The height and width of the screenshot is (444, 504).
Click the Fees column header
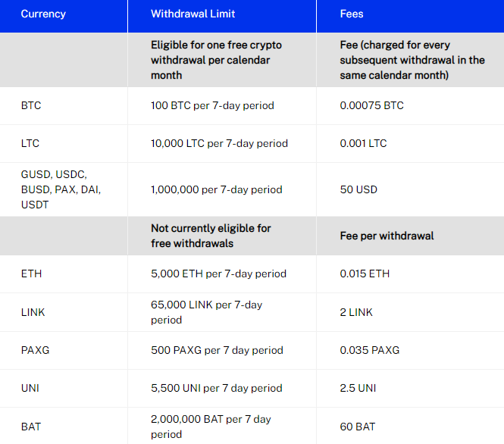(352, 14)
